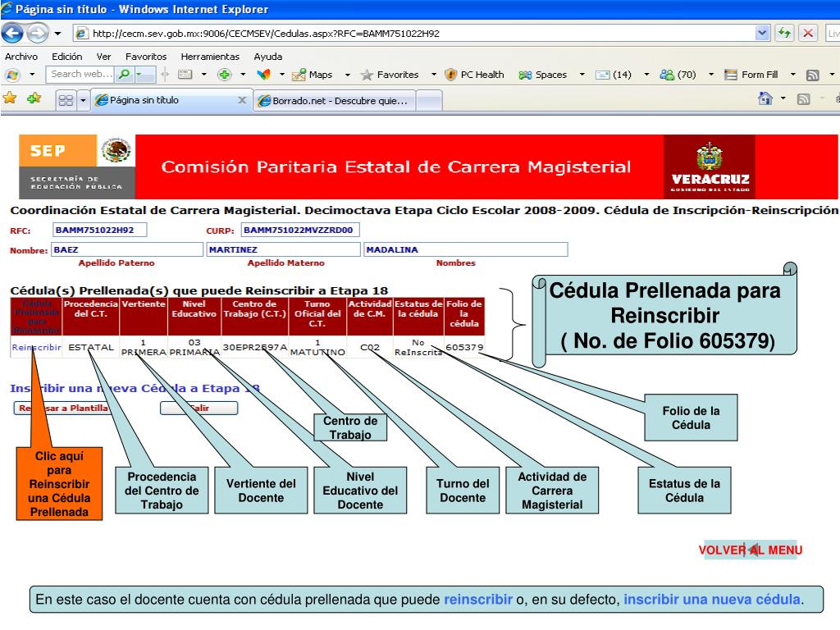This screenshot has width=840, height=630.
Task: Click the Feeds icon beside the Home button
Action: 804,99
